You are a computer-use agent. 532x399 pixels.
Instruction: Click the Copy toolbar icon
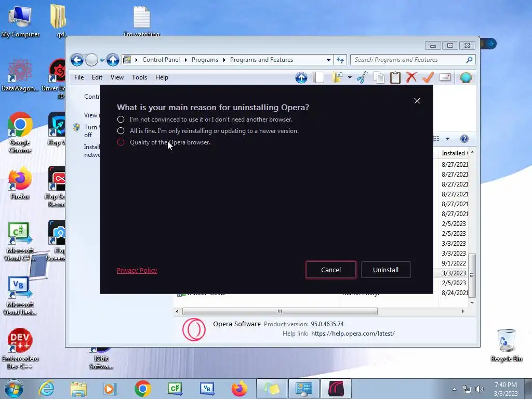tap(379, 78)
